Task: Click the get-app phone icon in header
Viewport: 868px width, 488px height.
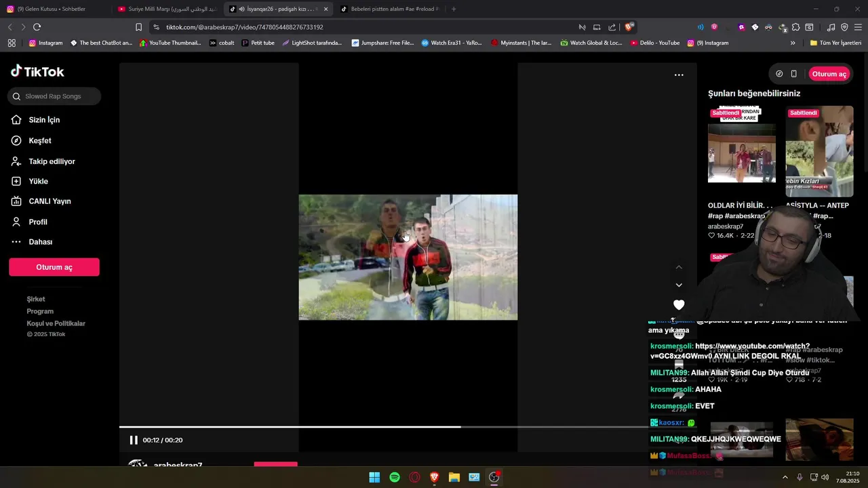Action: 794,74
